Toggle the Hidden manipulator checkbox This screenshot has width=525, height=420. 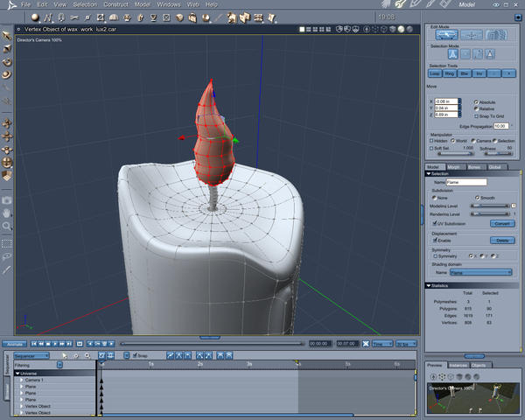(x=431, y=141)
